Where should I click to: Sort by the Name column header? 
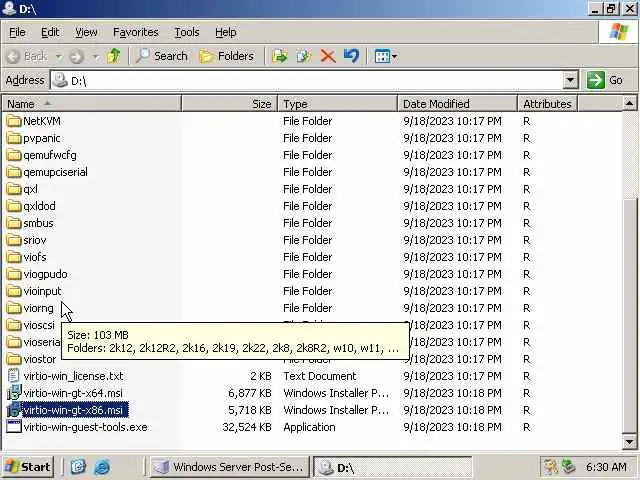[91, 104]
